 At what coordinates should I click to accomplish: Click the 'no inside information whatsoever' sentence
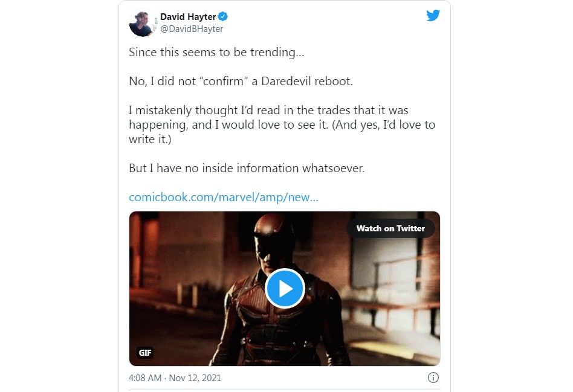point(247,168)
